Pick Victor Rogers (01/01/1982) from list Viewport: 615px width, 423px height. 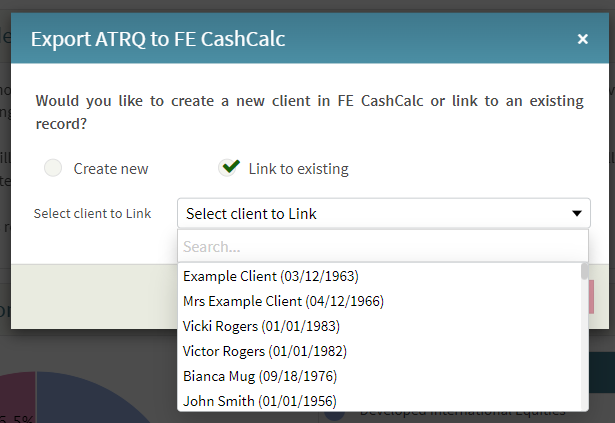pyautogui.click(x=379, y=351)
